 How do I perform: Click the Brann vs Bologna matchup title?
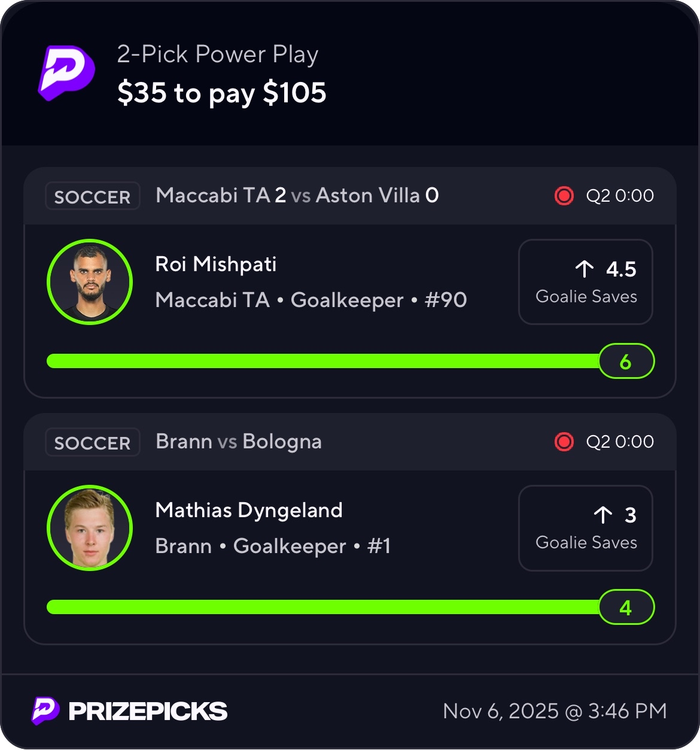[x=239, y=442]
